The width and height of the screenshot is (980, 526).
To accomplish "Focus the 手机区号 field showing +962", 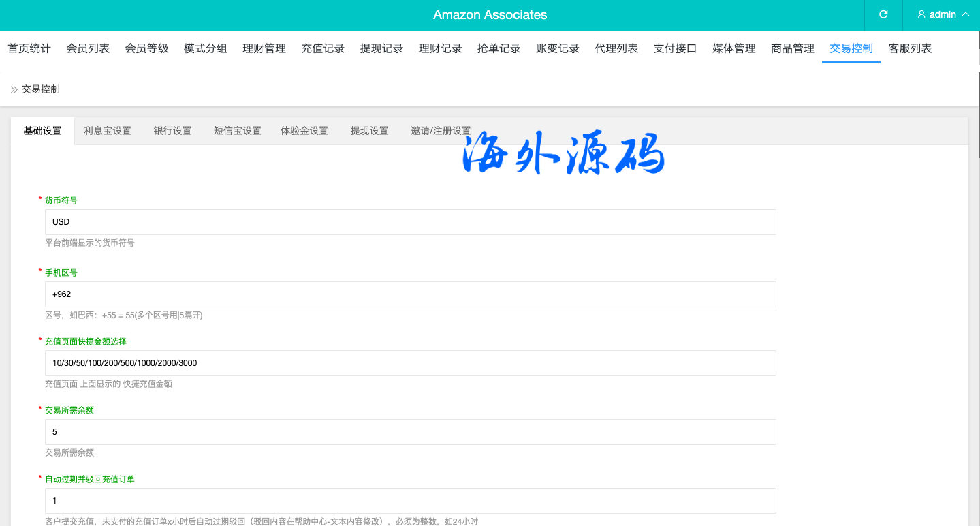I will tap(410, 294).
